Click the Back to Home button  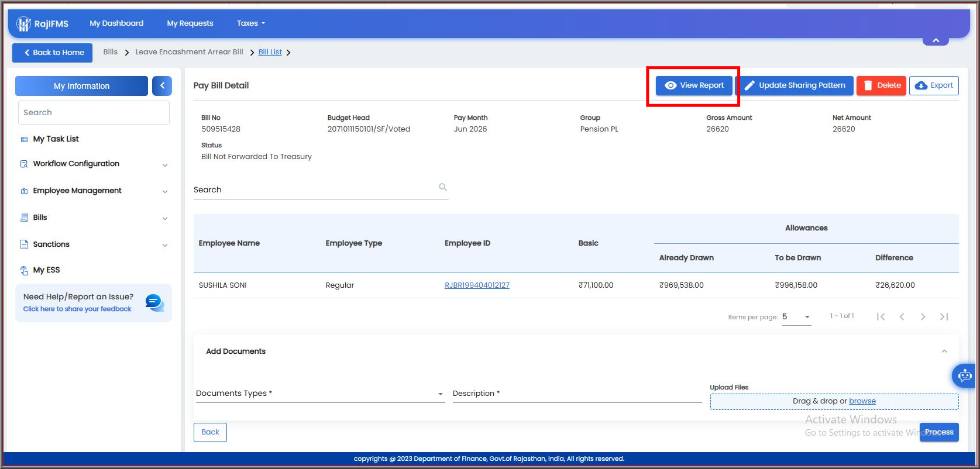[x=53, y=53]
